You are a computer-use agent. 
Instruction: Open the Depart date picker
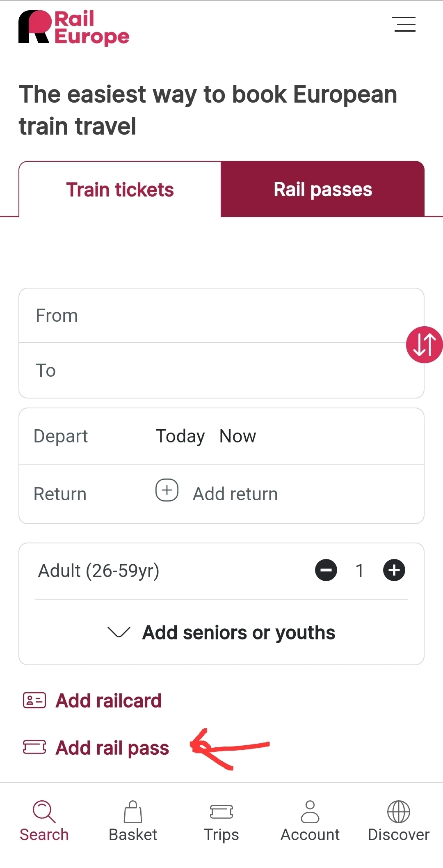click(x=180, y=436)
